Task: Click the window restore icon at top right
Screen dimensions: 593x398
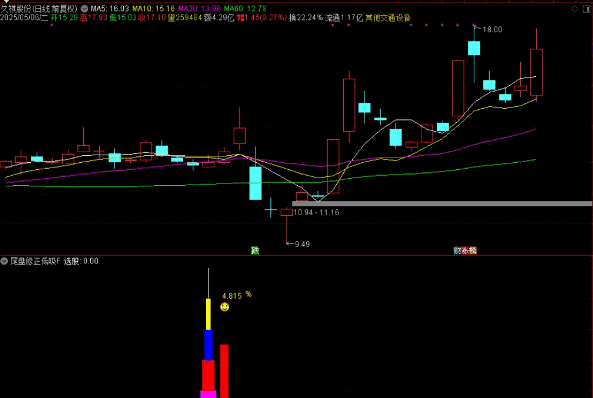Action: pyautogui.click(x=586, y=9)
